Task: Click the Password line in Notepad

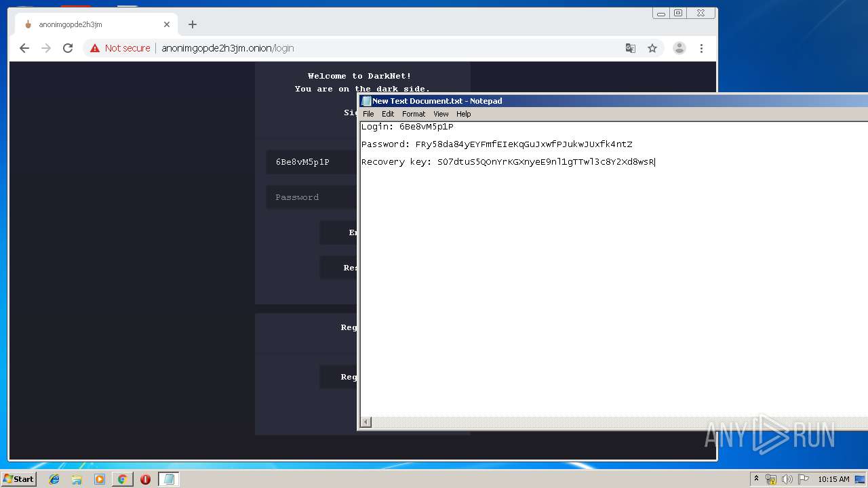Action: click(497, 144)
